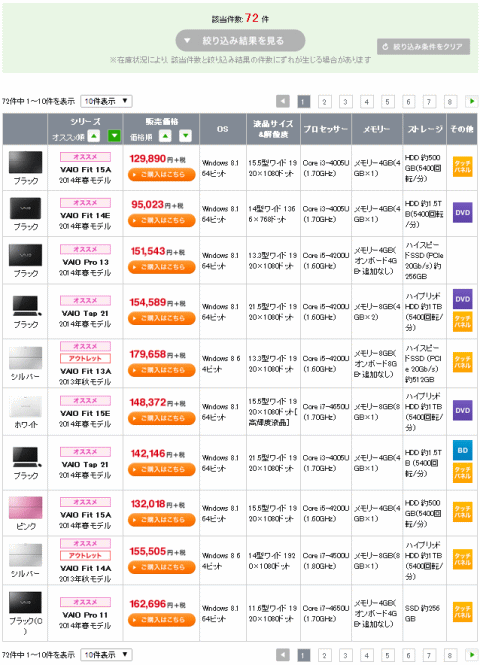The image size is (480, 665).
Task: Click Core i7-4650U text in VAIO Pro 11 row
Action: tap(326, 608)
